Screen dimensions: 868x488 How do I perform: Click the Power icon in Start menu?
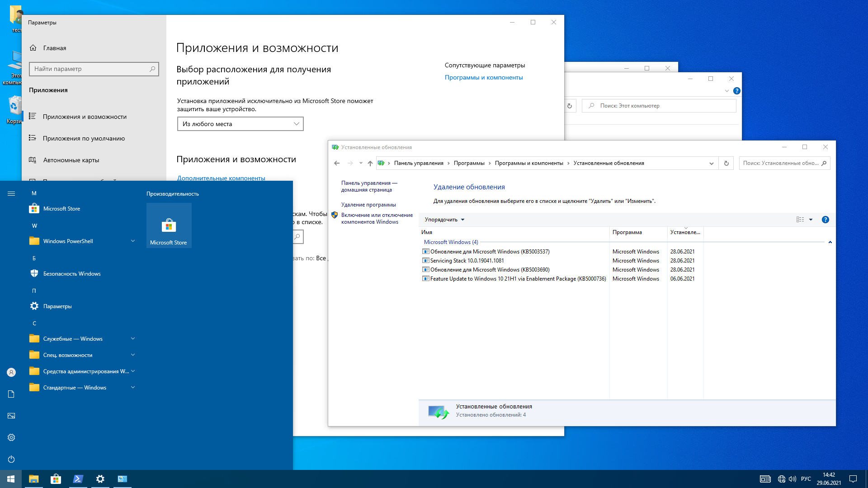point(11,459)
